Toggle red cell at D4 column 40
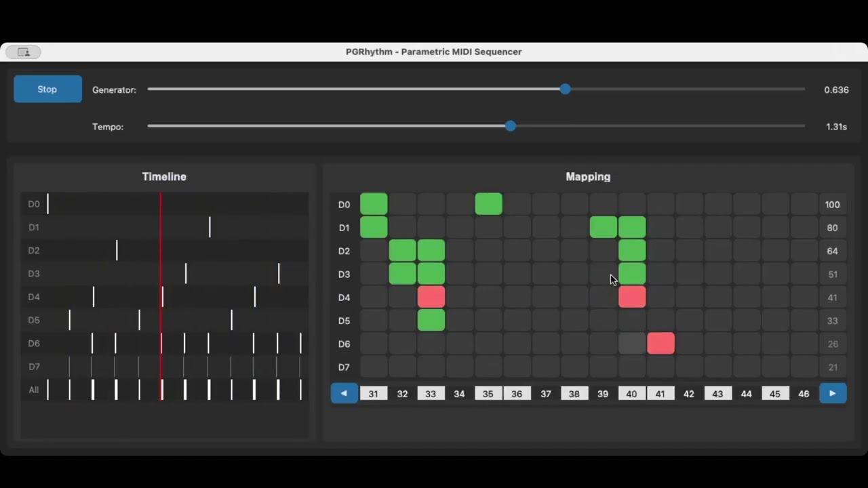The height and width of the screenshot is (488, 868). coord(632,297)
